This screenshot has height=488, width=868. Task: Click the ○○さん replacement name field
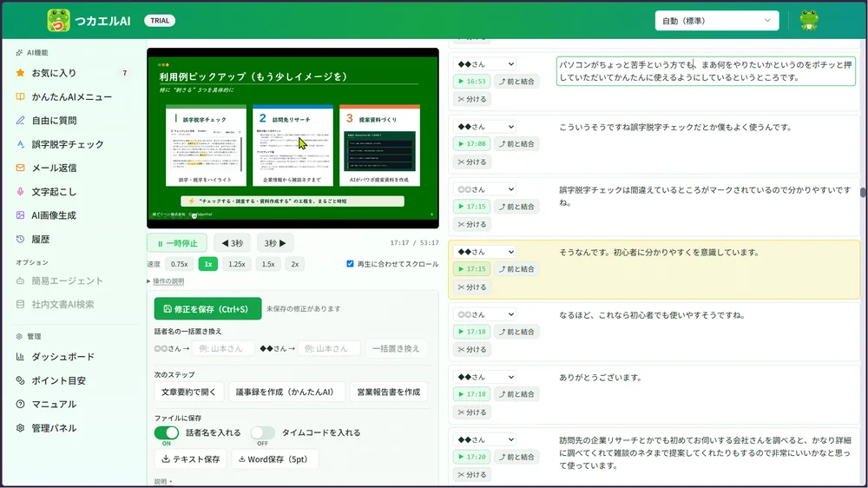[x=223, y=348]
